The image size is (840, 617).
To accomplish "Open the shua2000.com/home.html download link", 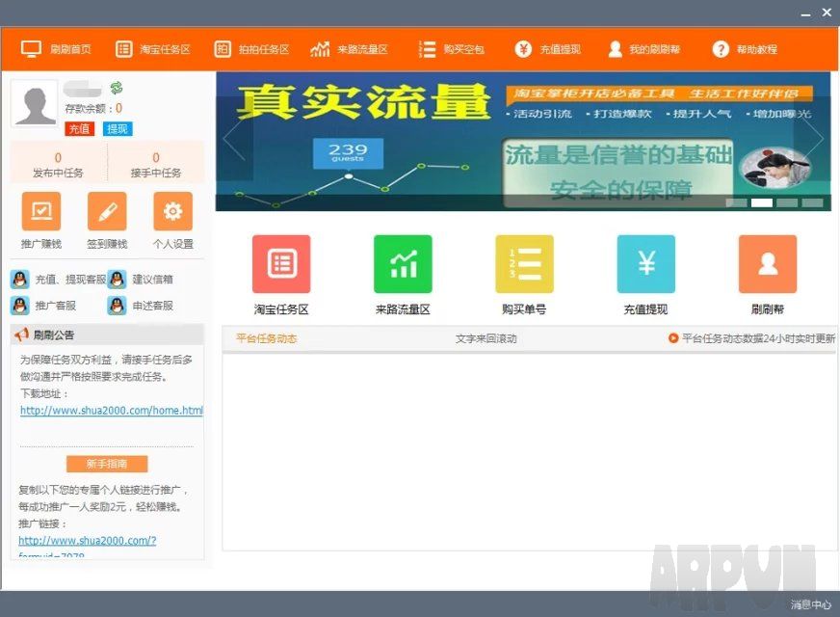I will click(111, 411).
